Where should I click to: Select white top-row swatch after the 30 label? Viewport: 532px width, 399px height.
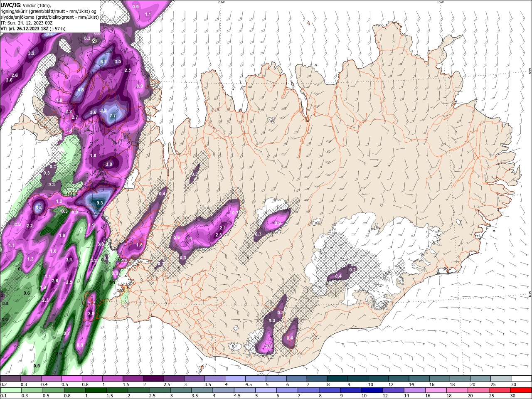[522, 379]
